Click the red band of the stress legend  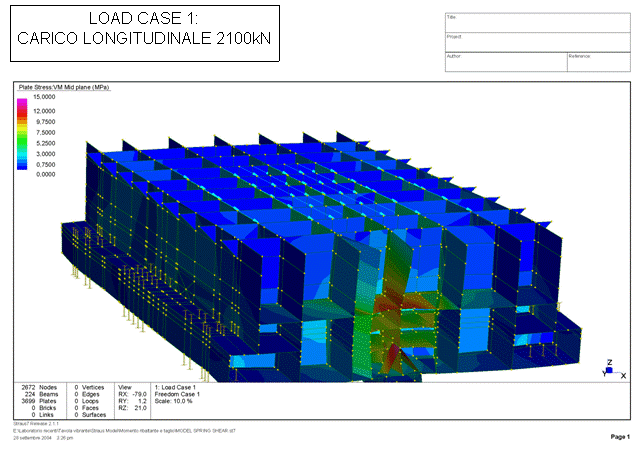tap(23, 116)
